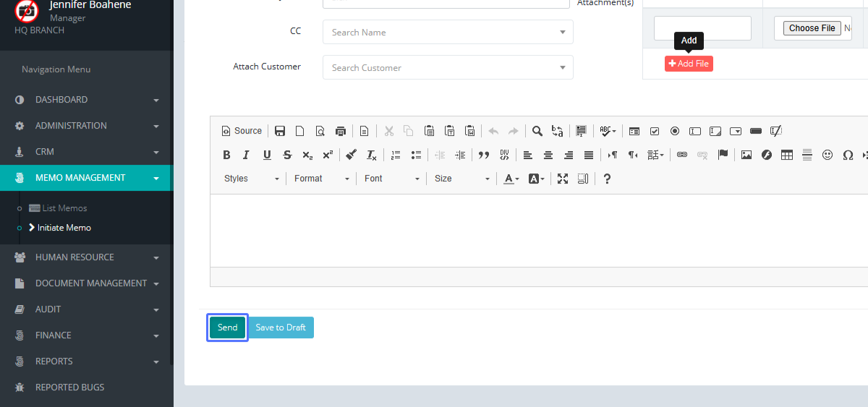The height and width of the screenshot is (407, 868).
Task: Open List Memos in the sidebar
Action: [64, 208]
